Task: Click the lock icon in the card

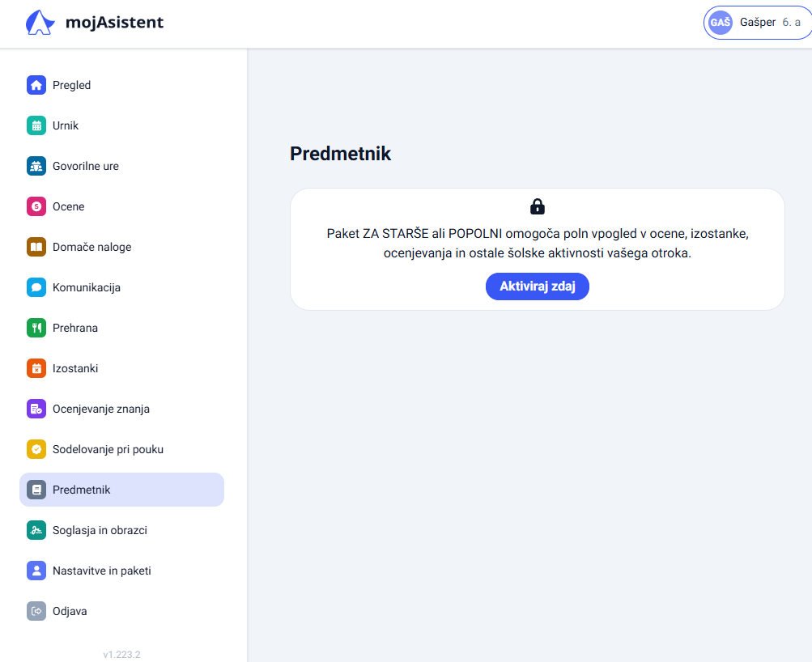Action: click(x=538, y=206)
